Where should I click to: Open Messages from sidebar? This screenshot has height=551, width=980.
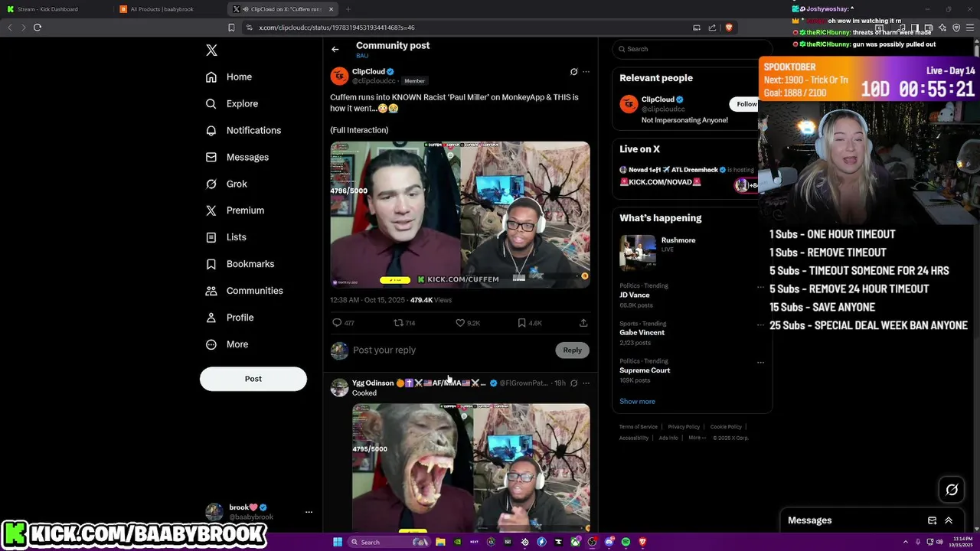(x=237, y=157)
